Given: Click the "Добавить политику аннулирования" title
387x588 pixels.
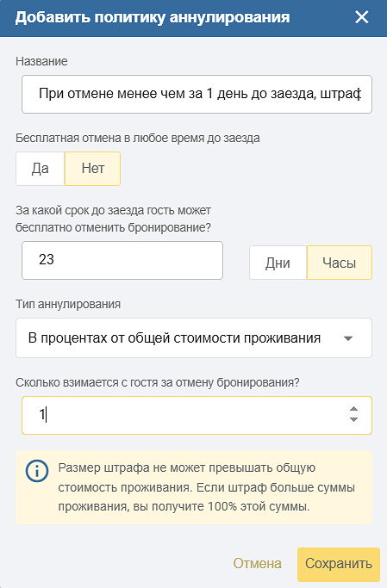Looking at the screenshot, I should tap(153, 17).
